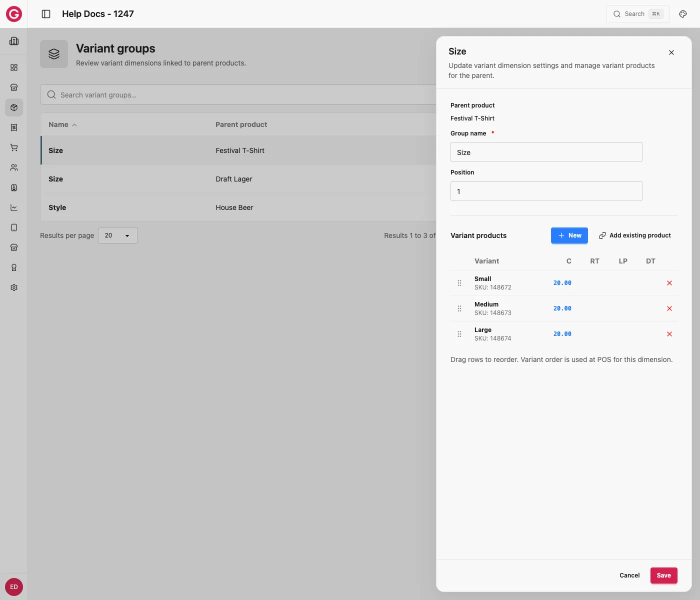
Task: Click Add existing product link
Action: [635, 235]
